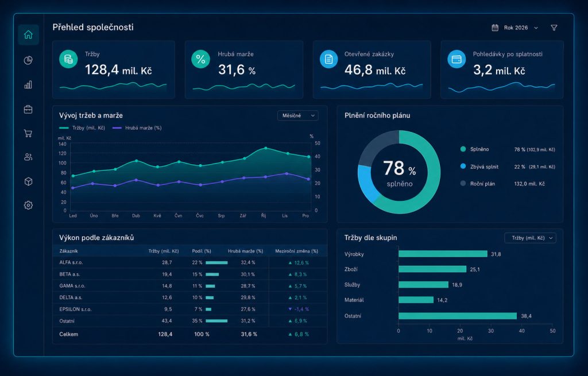The width and height of the screenshot is (588, 376).
Task: Select the users/customers sidebar icon
Action: [28, 157]
